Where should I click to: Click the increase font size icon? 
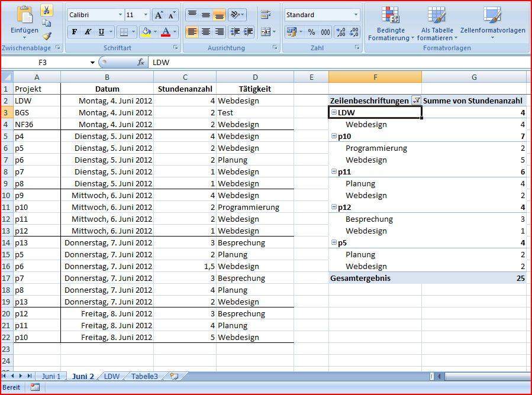coord(159,15)
